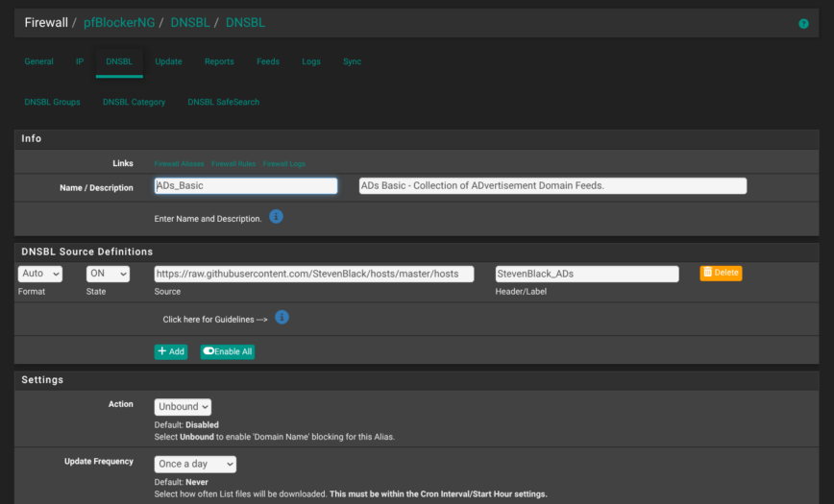Click the 'Default: Never' text
The height and width of the screenshot is (504, 834).
pyautogui.click(x=181, y=482)
